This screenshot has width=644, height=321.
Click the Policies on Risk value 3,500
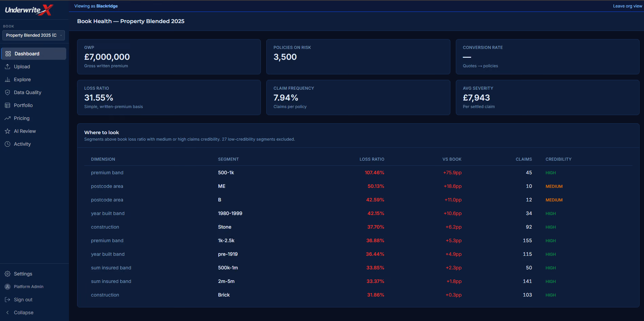285,57
